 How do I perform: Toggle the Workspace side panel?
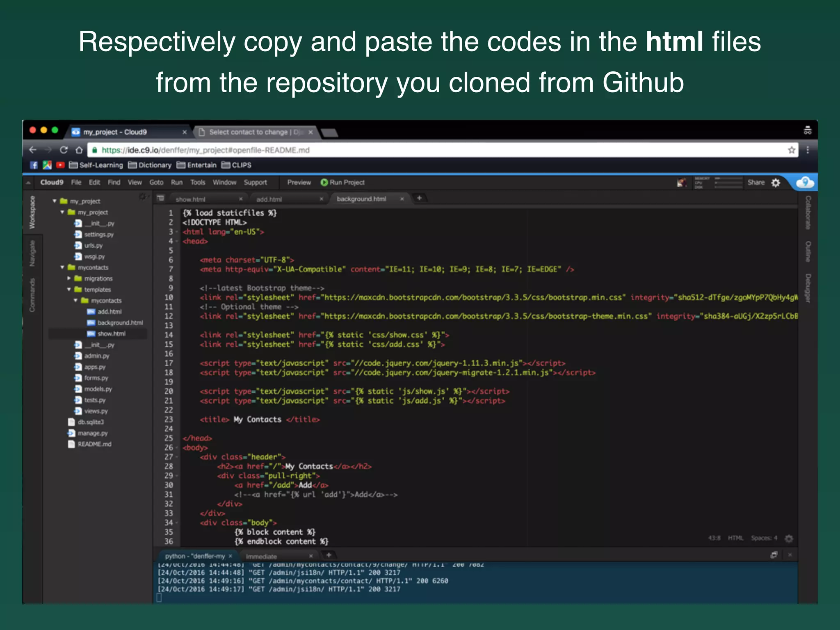tap(32, 212)
